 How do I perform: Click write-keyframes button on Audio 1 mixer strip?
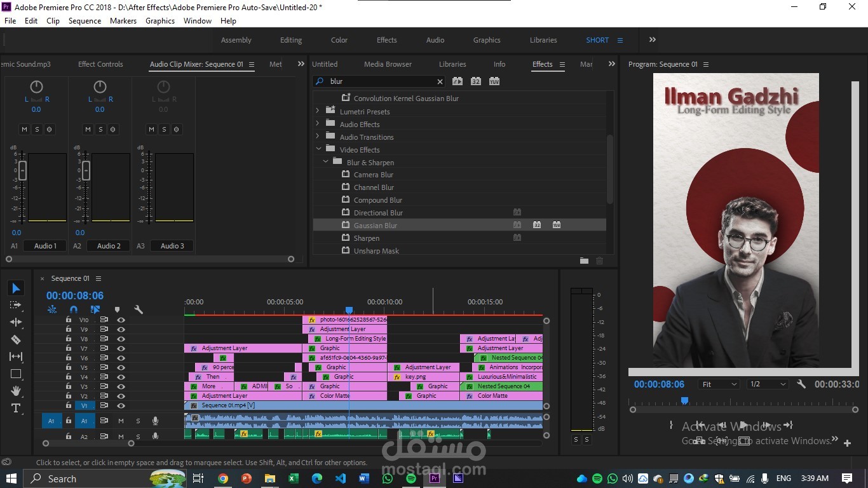(50, 130)
